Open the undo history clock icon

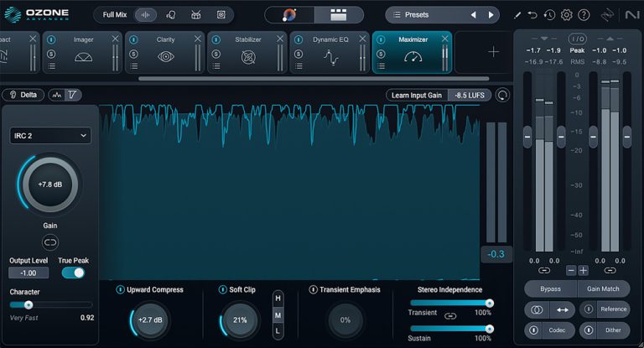[549, 15]
